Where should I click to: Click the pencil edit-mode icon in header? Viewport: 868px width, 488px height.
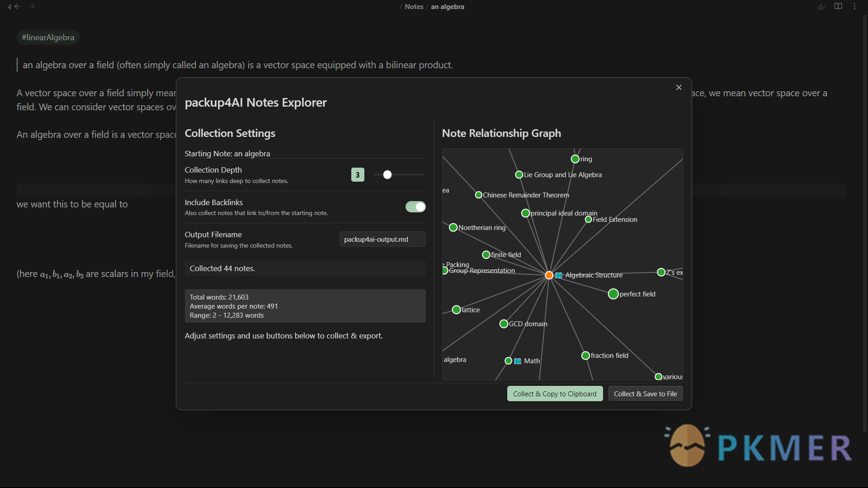(821, 6)
